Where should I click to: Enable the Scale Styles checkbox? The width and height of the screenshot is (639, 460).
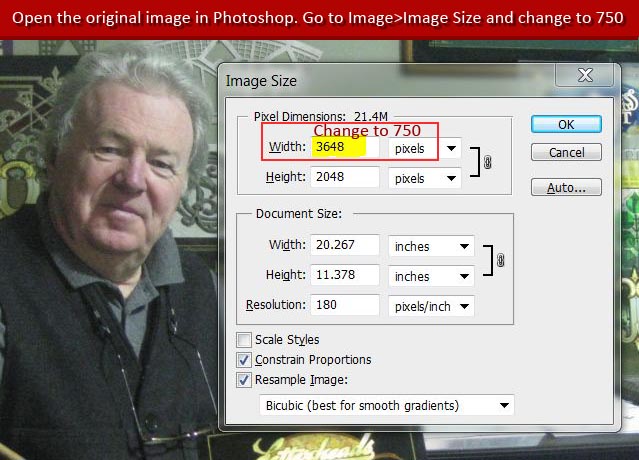click(244, 339)
